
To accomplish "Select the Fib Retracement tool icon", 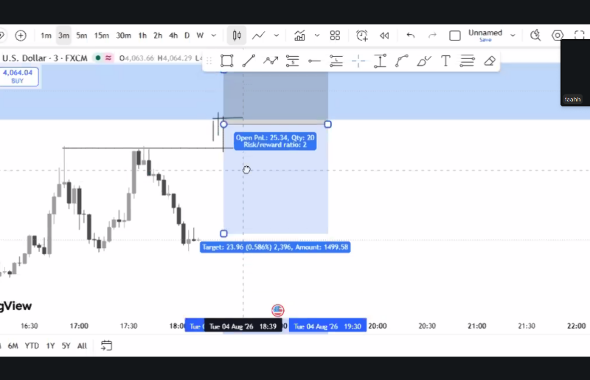I will point(292,61).
